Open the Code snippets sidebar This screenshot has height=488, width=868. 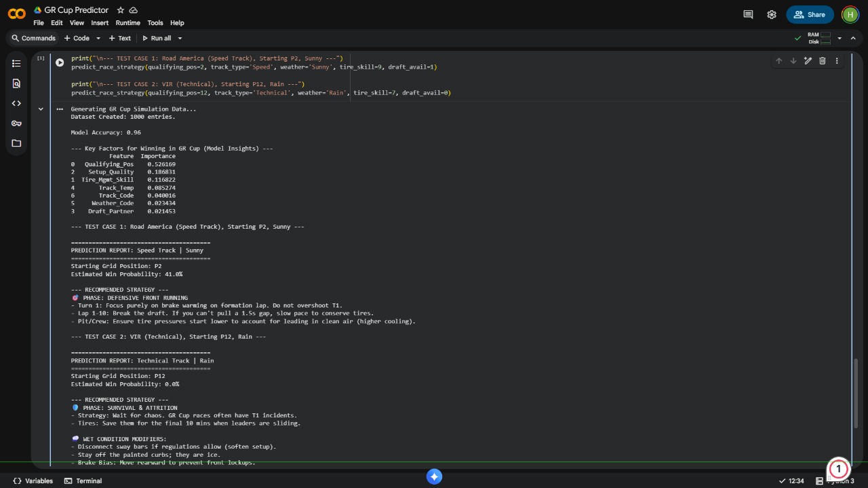tap(16, 103)
